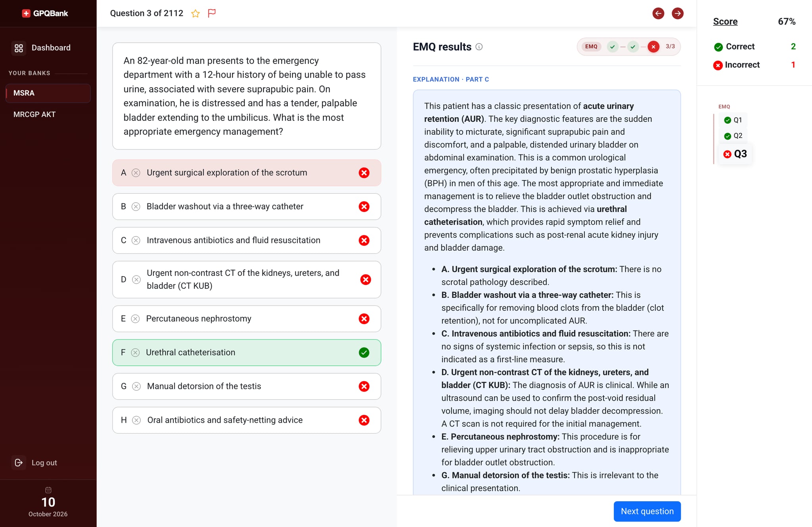The width and height of the screenshot is (812, 527).
Task: Click the Correct count green icon
Action: pos(718,47)
